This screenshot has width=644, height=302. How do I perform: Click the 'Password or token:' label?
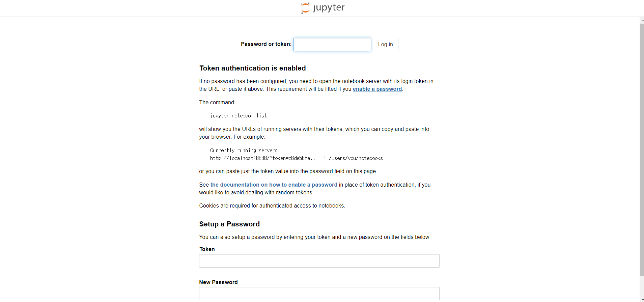tap(266, 44)
